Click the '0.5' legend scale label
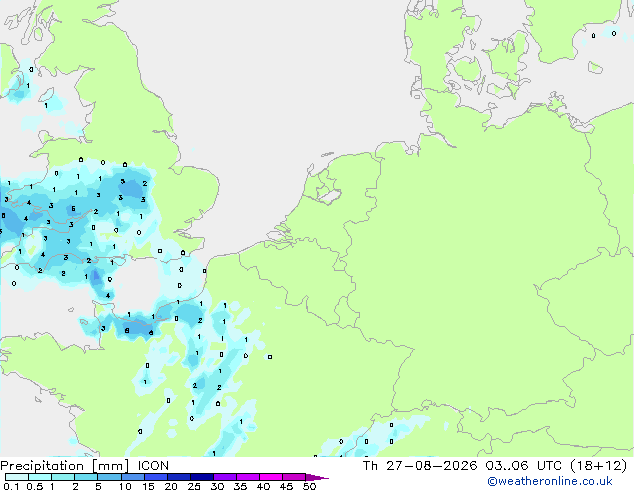 [x=34, y=486]
